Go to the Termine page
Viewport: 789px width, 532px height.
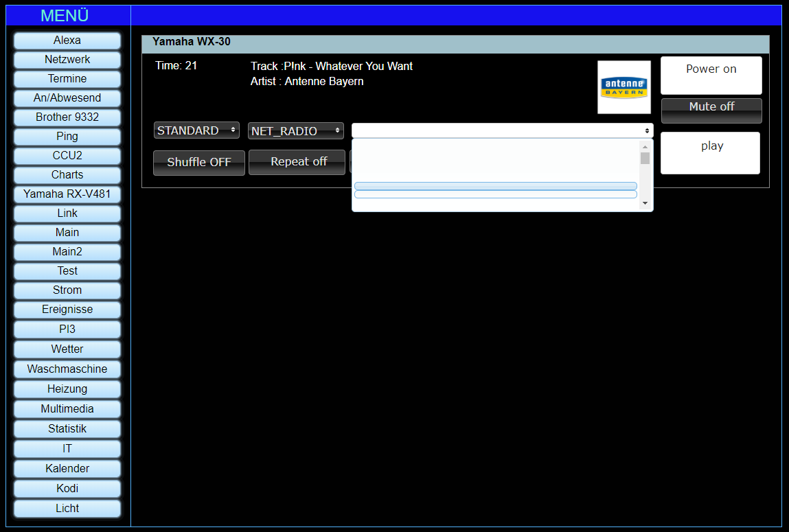point(67,78)
